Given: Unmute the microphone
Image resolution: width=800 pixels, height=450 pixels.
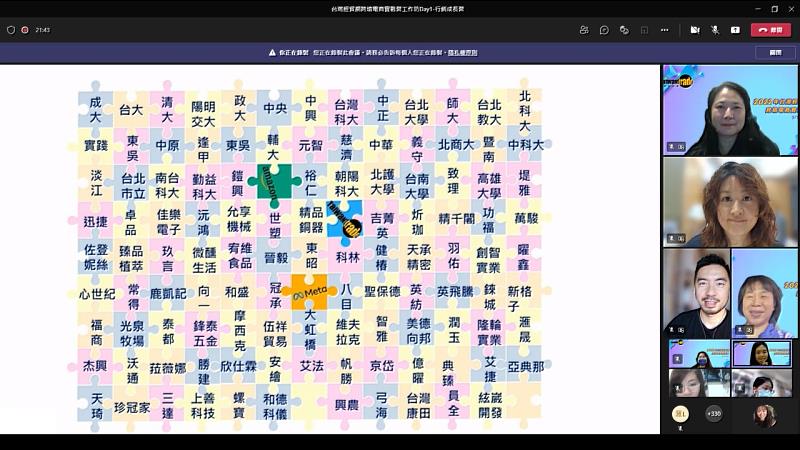Looking at the screenshot, I should pos(715,30).
